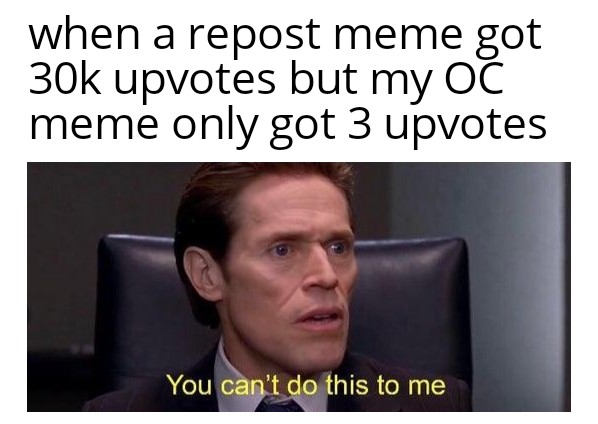598x424 pixels.
Task: Click the word "You" in the yellow subtitle
Action: [x=189, y=385]
